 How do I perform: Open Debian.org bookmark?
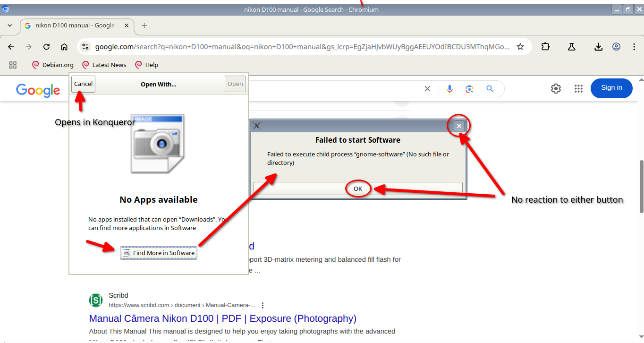tap(52, 65)
